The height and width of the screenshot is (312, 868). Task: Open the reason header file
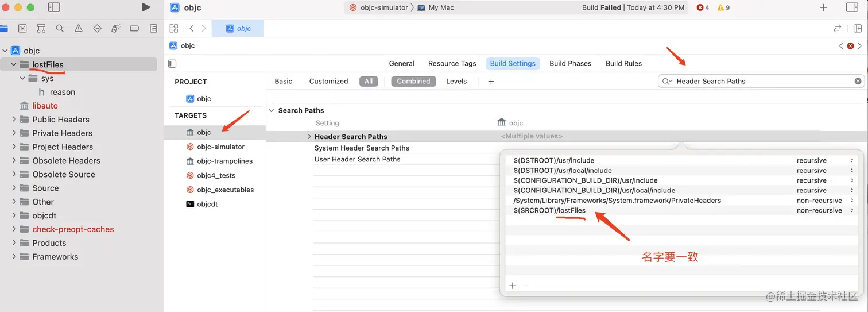(57, 92)
